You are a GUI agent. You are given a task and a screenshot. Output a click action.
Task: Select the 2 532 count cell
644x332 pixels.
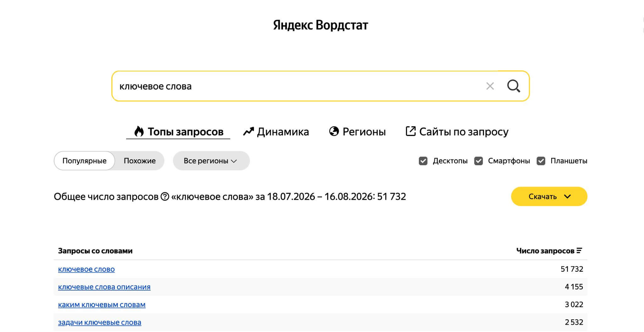574,322
